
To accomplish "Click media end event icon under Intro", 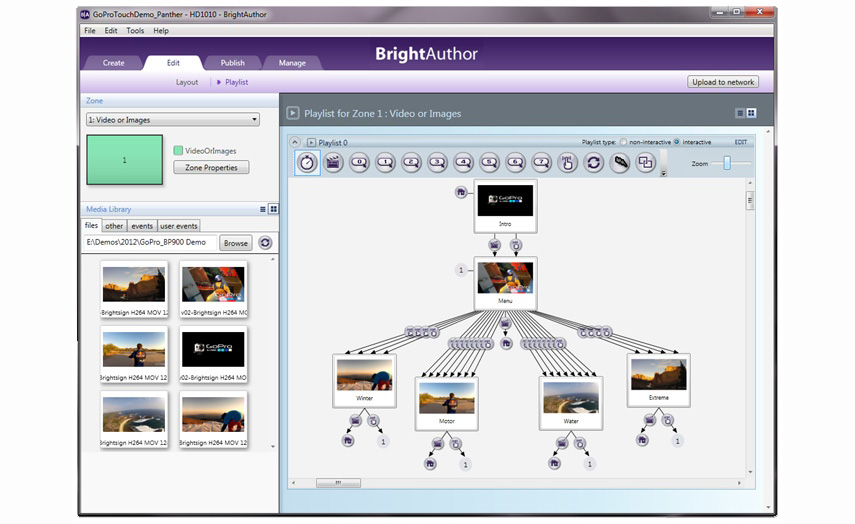I will pyautogui.click(x=495, y=245).
